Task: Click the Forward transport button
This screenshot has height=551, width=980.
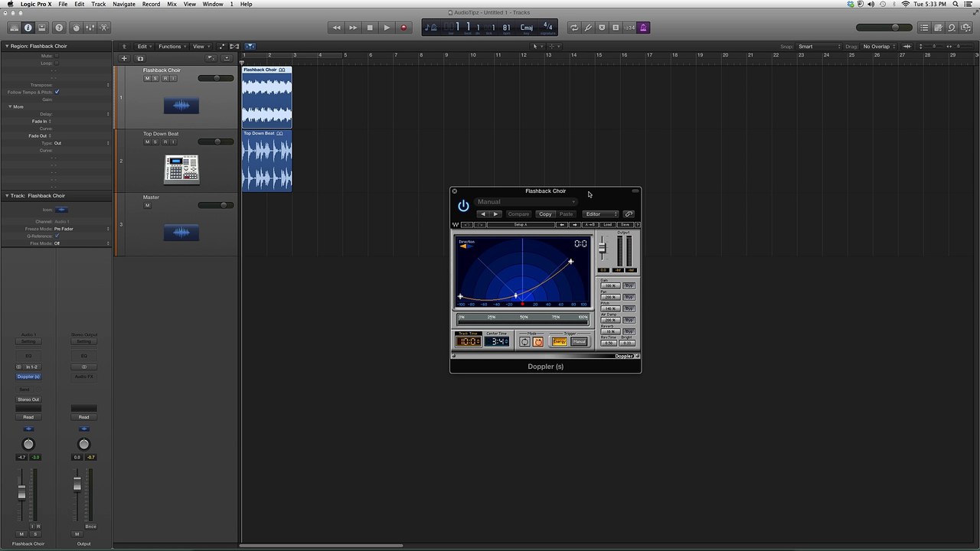Action: point(353,28)
